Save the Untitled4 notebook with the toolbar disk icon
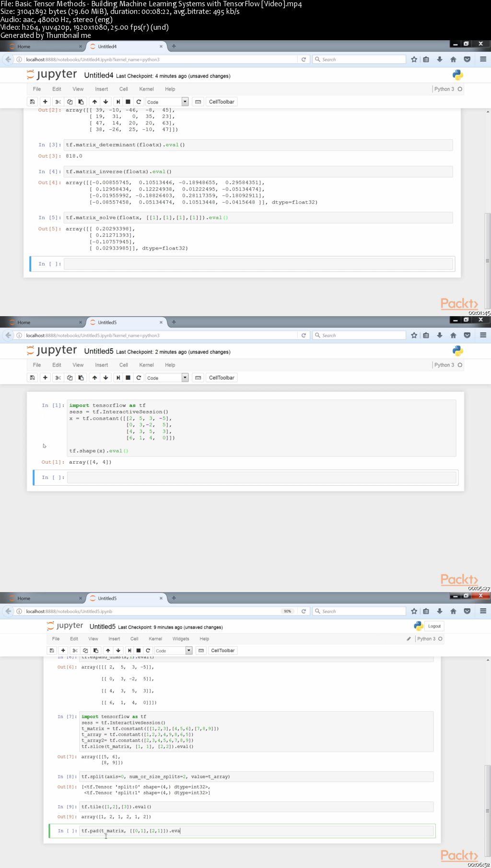491x868 pixels. [x=32, y=102]
